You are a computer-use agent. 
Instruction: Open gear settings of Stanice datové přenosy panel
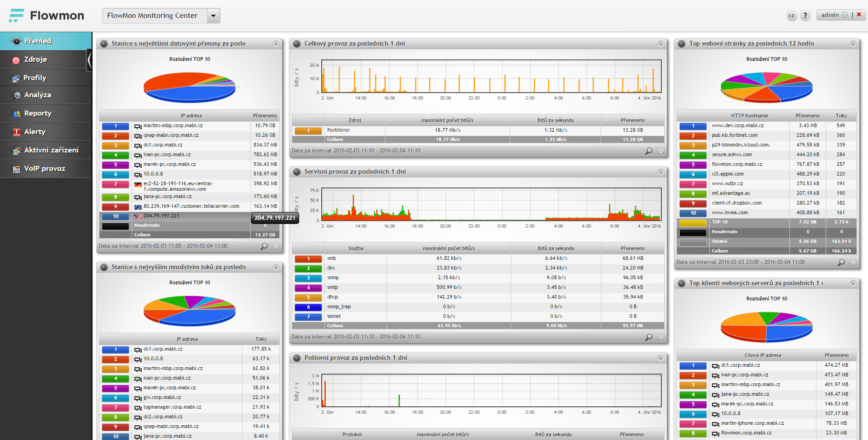coord(276,246)
